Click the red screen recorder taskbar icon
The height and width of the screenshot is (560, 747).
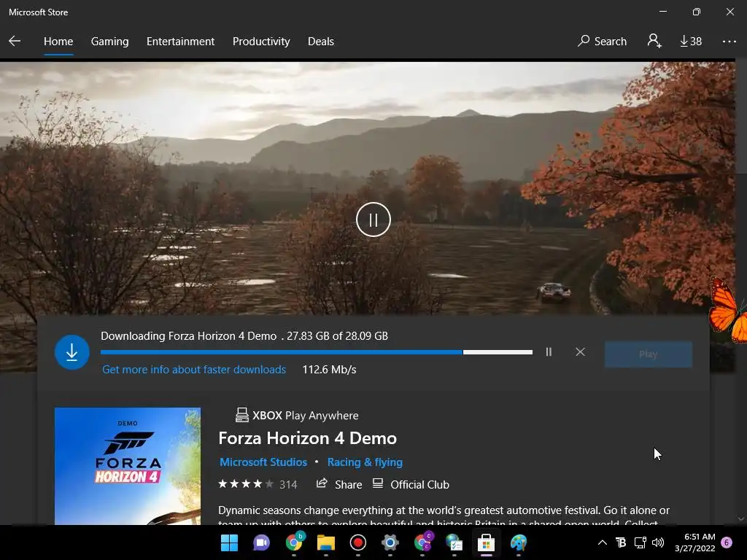click(x=357, y=542)
